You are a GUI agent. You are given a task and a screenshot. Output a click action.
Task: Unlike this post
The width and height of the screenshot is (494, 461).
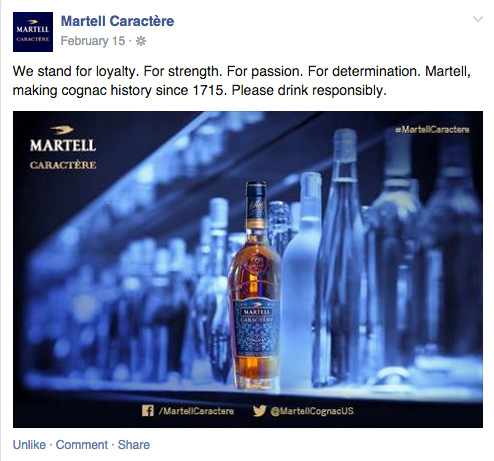click(x=29, y=445)
